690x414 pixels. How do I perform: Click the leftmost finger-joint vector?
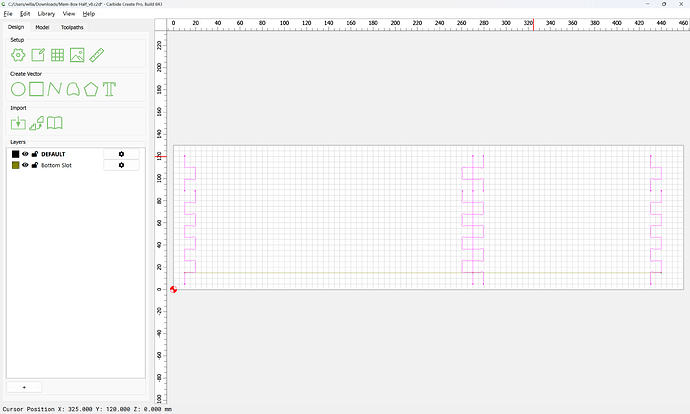[x=190, y=220]
